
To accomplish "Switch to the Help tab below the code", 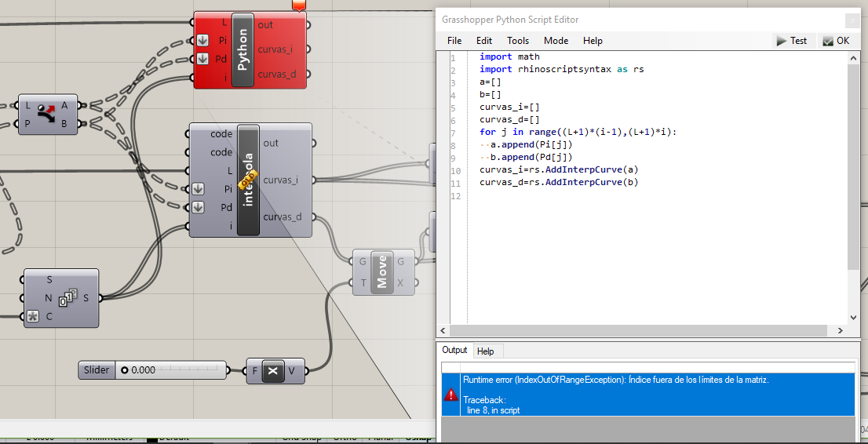I will tap(486, 351).
